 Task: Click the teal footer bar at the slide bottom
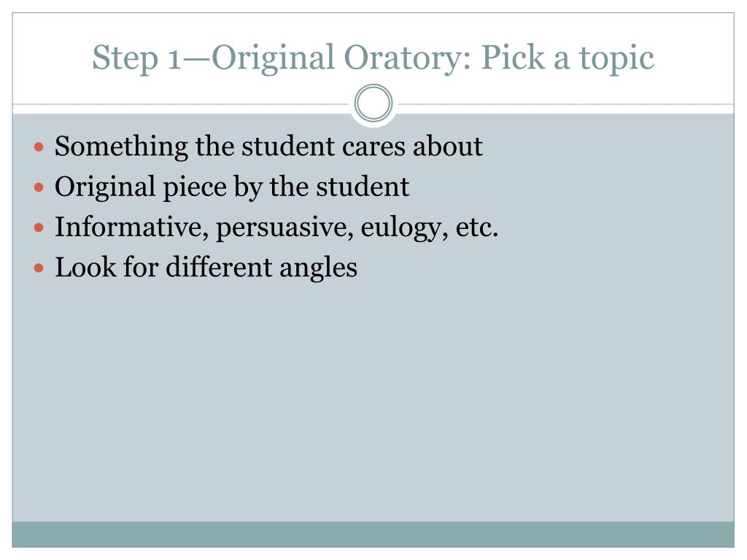click(x=373, y=534)
